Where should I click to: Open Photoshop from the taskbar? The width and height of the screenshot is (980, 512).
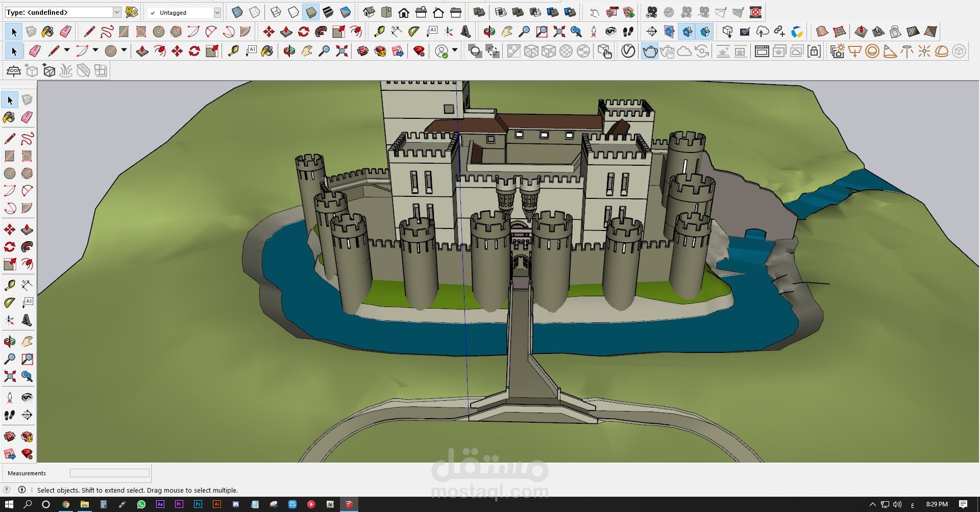198,504
